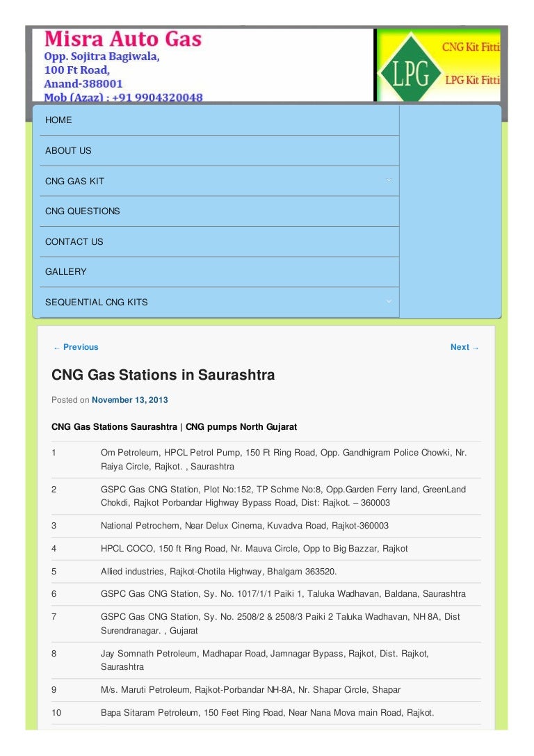The width and height of the screenshot is (534, 756).
Task: Expand the arrow beside SEQUENTIAL CNG KITS
Action: tap(389, 302)
